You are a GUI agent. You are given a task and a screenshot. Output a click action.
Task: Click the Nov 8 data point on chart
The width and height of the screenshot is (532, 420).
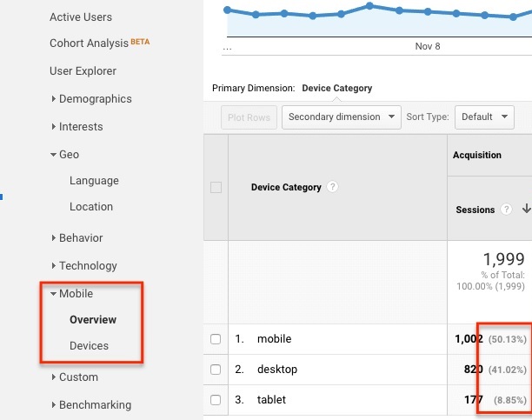click(x=427, y=12)
